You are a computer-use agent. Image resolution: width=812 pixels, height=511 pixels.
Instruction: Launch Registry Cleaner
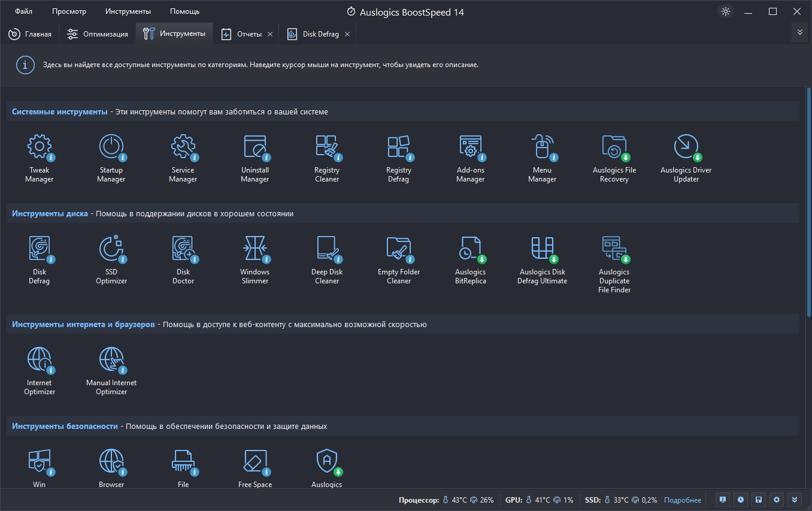coord(327,159)
